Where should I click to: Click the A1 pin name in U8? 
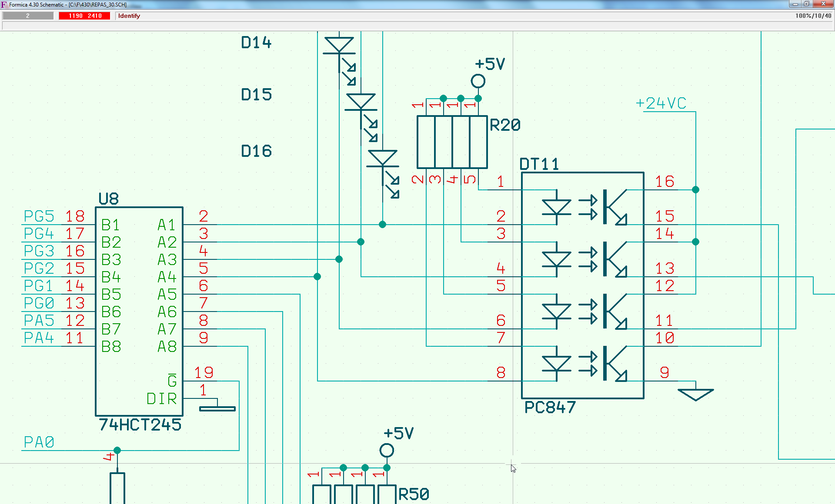(167, 225)
